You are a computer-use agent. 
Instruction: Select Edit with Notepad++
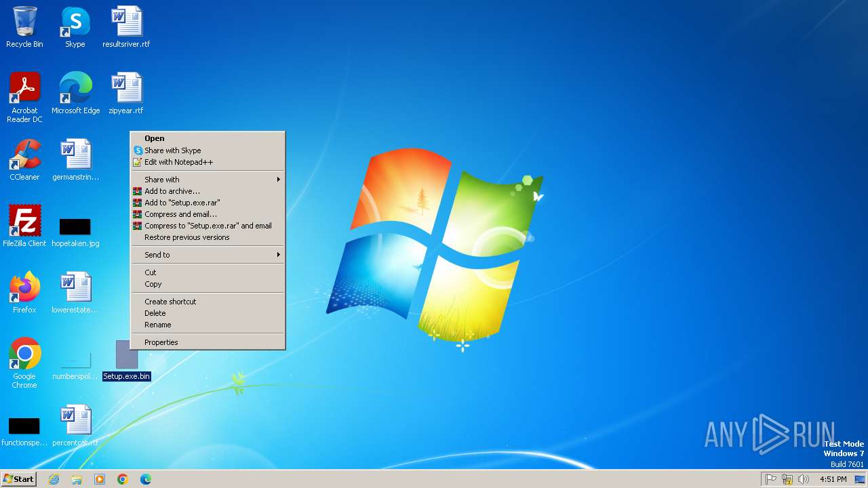[208, 162]
